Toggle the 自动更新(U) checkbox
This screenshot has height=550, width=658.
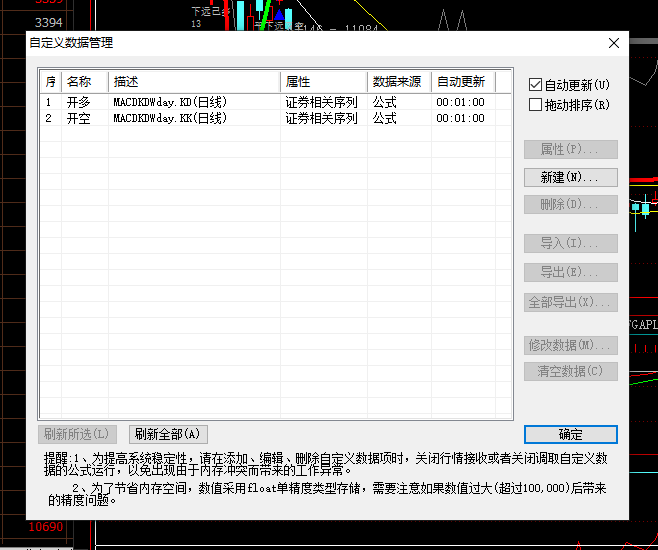tap(535, 85)
